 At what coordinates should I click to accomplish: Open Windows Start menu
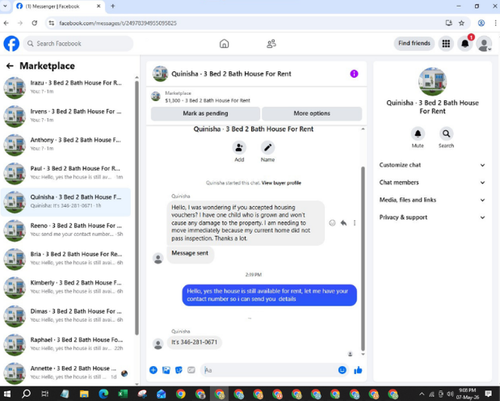(x=7, y=394)
